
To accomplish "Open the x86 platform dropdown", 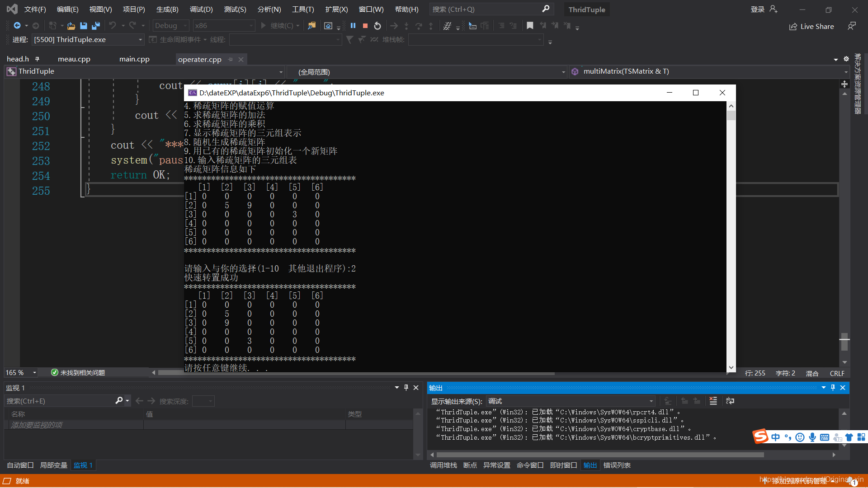I will (224, 26).
